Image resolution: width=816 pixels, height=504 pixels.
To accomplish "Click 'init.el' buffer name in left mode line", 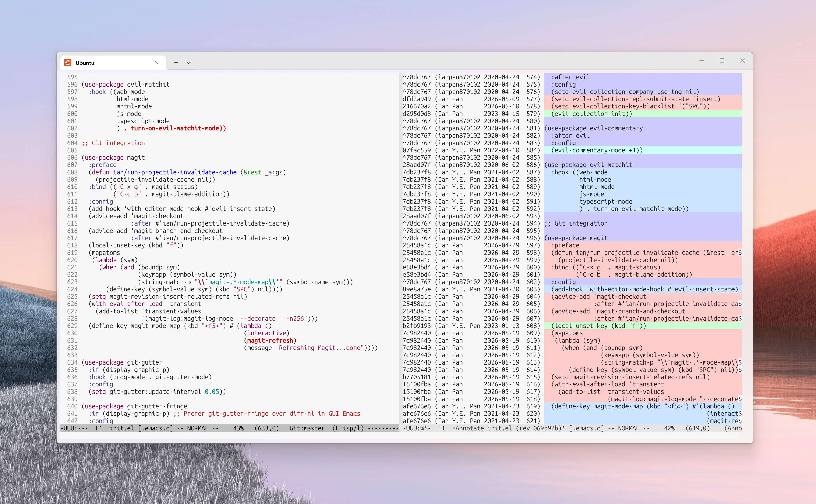I will 122,428.
